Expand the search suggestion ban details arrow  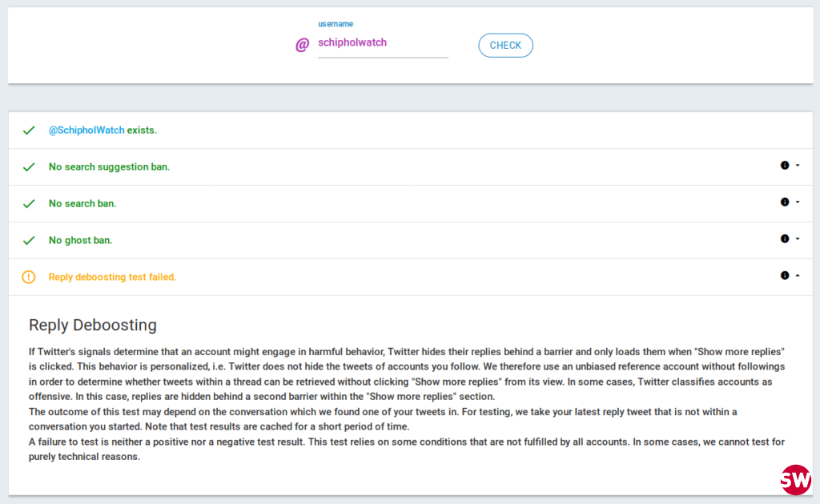click(798, 166)
